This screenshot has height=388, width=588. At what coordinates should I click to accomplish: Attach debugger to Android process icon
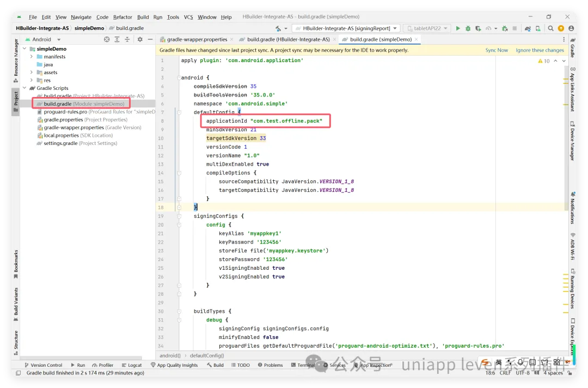505,28
